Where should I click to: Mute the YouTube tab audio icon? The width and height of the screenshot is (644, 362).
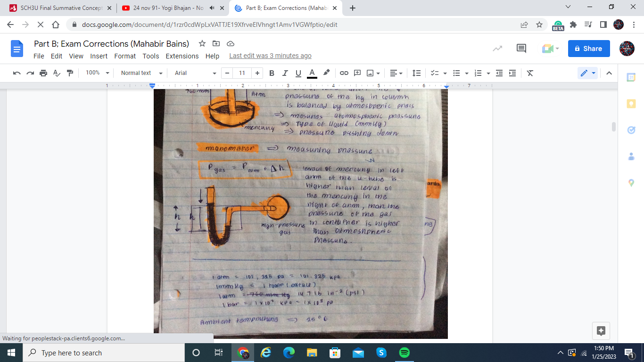[x=212, y=8]
